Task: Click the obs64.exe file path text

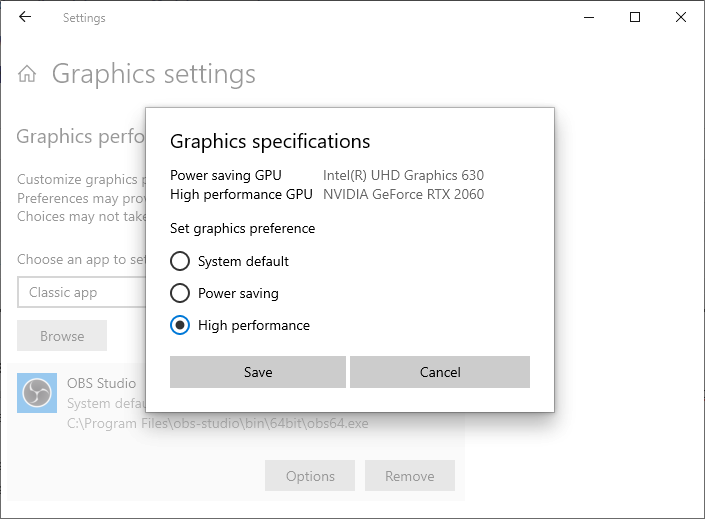Action: 217,423
